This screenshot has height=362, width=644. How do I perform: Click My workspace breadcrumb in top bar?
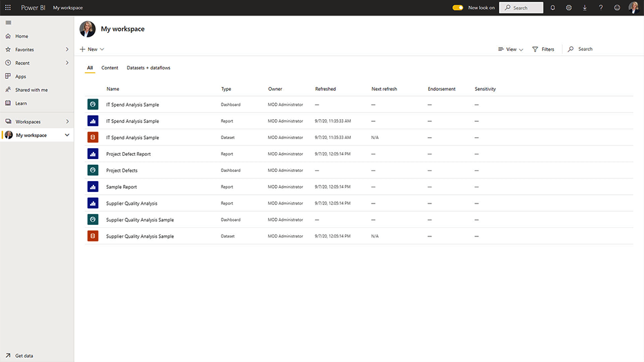pos(68,8)
